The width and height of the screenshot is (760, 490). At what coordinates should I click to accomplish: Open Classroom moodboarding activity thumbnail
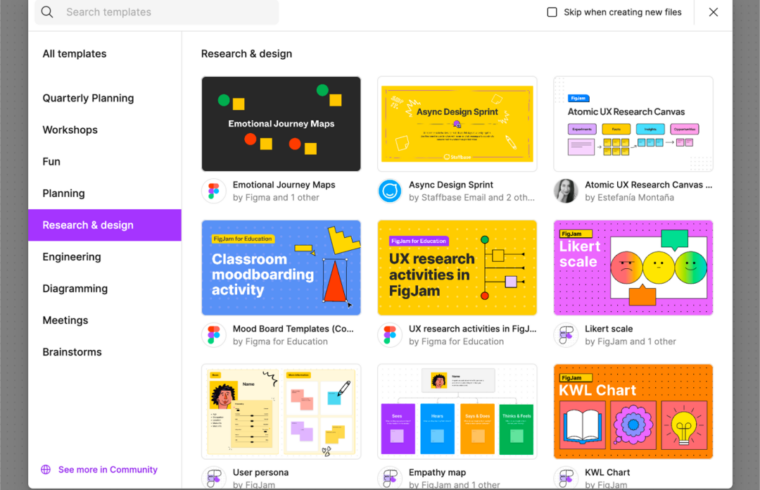281,268
